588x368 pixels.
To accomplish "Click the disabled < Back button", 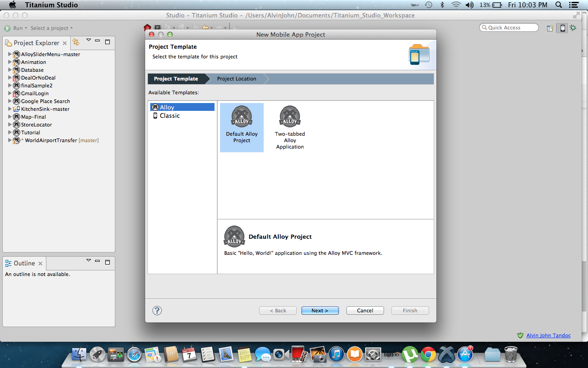I will (278, 310).
